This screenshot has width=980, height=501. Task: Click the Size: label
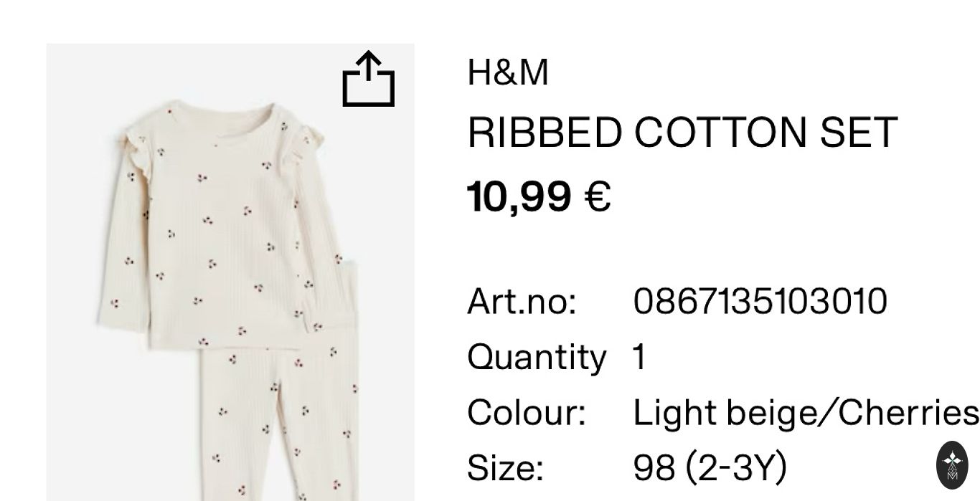coord(505,468)
